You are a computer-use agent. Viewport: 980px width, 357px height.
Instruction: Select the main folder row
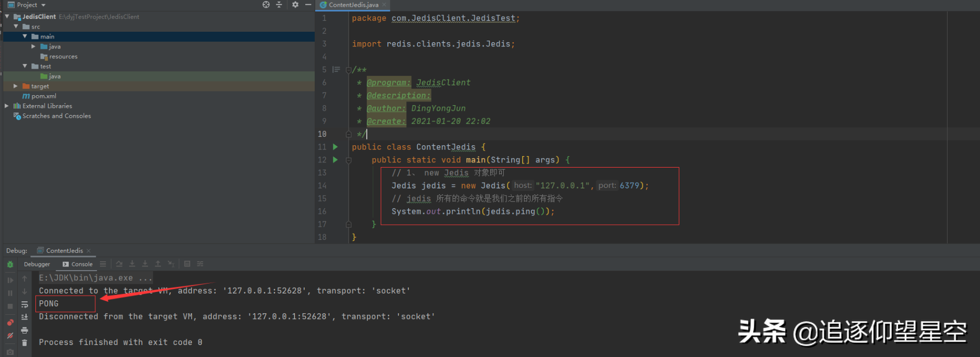(x=159, y=36)
